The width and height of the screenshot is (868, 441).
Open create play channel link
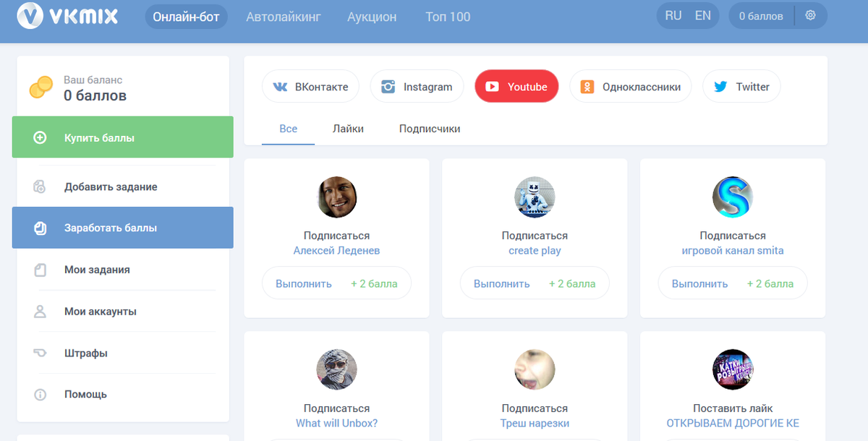pos(535,251)
